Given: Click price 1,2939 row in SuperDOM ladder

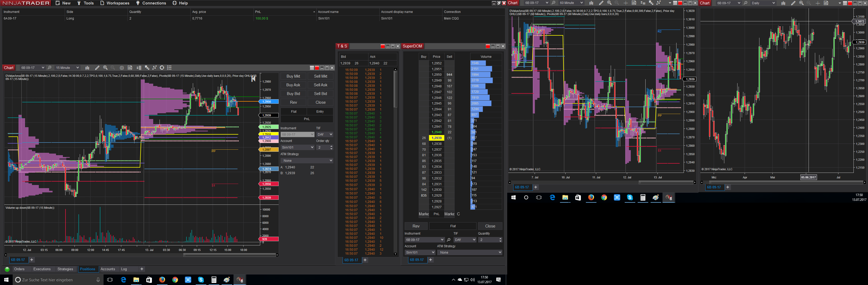Looking at the screenshot, I should pos(436,138).
